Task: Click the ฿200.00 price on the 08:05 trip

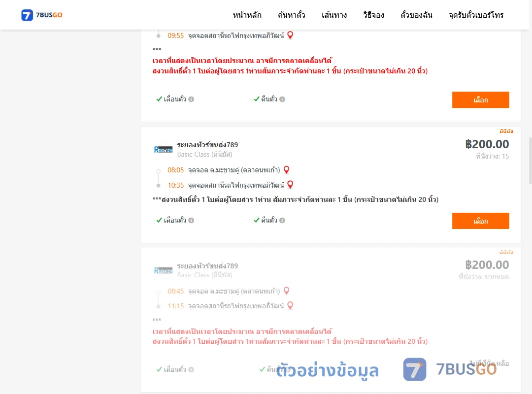Action: [487, 144]
